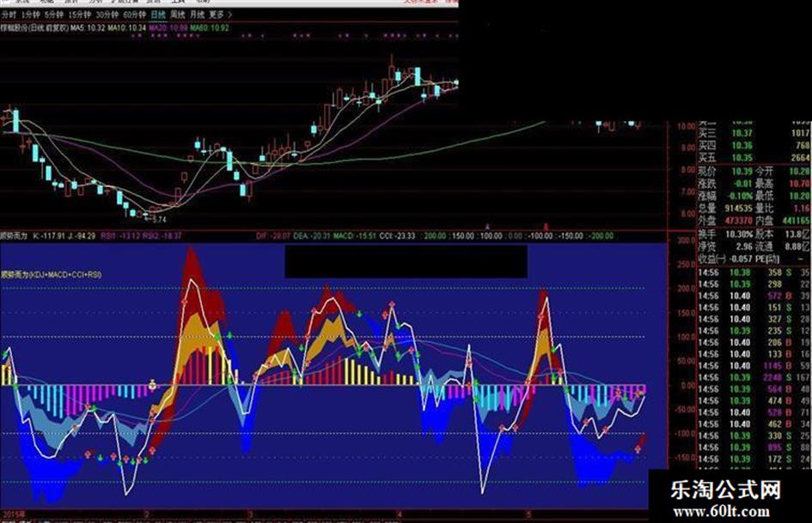
Task: Select the 5分钟 period tab
Action: pos(54,15)
